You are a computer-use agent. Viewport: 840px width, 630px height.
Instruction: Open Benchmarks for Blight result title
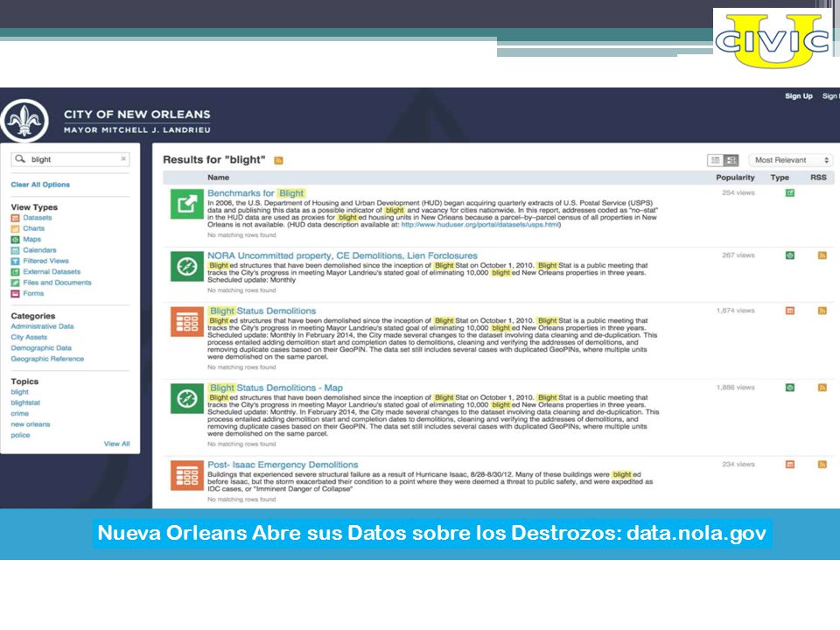pyautogui.click(x=256, y=192)
